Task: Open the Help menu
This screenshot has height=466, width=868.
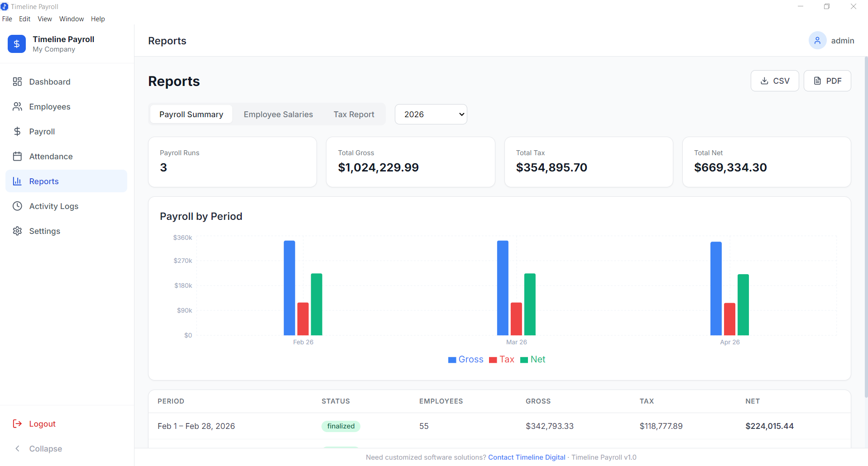Action: [98, 19]
